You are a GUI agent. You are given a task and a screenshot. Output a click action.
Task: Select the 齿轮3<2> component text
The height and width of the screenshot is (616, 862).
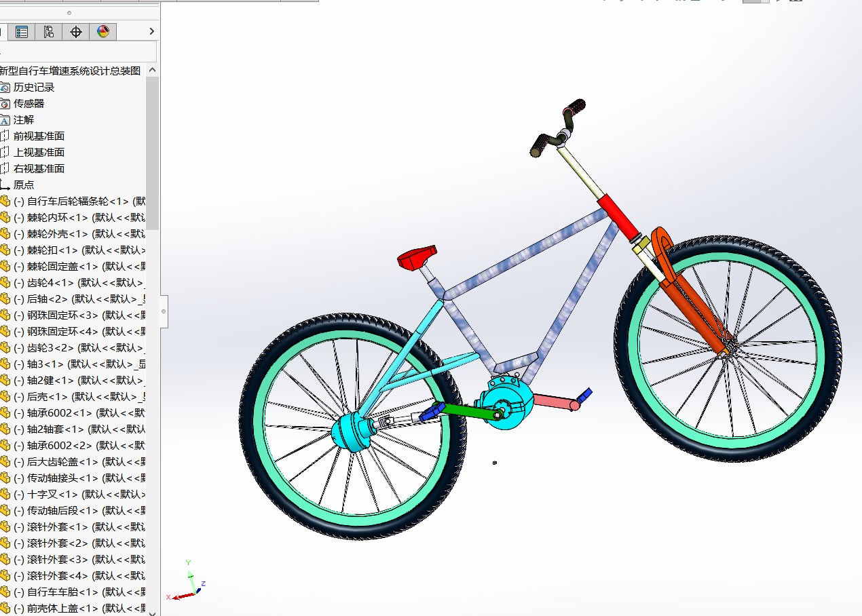(x=79, y=348)
